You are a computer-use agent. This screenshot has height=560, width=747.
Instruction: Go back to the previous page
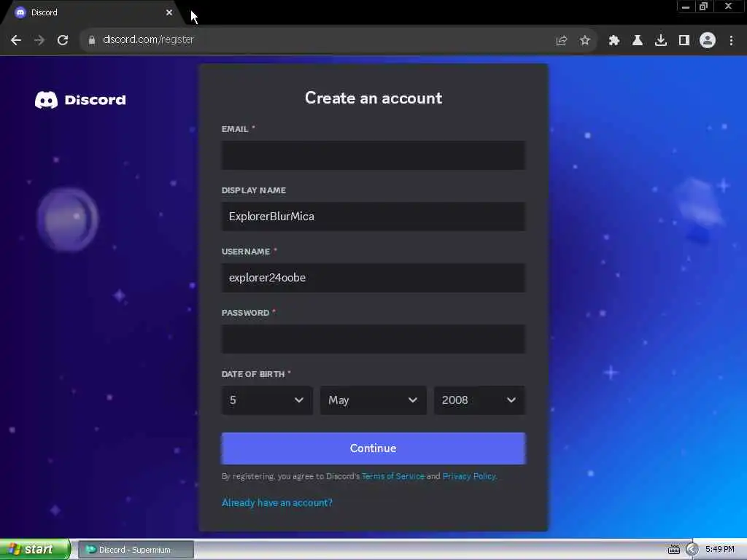(16, 40)
